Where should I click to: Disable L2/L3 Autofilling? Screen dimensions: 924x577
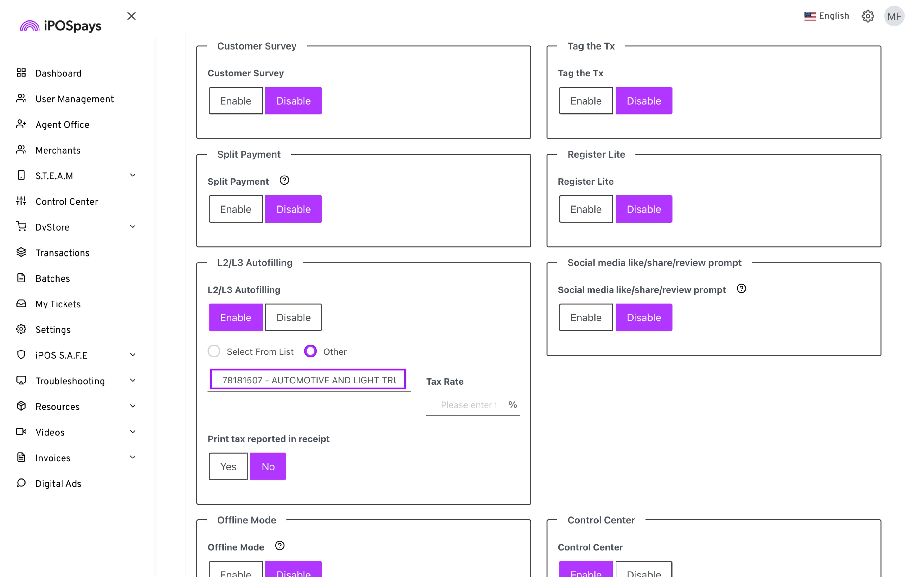(x=293, y=318)
